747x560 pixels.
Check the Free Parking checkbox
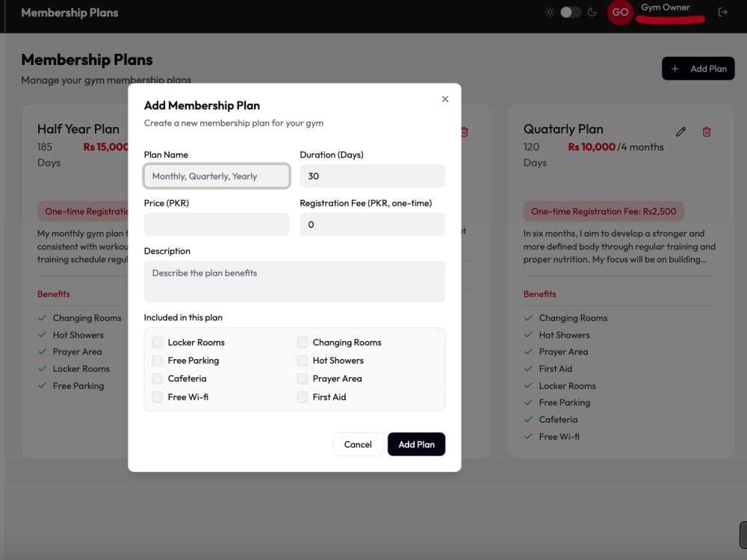click(x=157, y=361)
